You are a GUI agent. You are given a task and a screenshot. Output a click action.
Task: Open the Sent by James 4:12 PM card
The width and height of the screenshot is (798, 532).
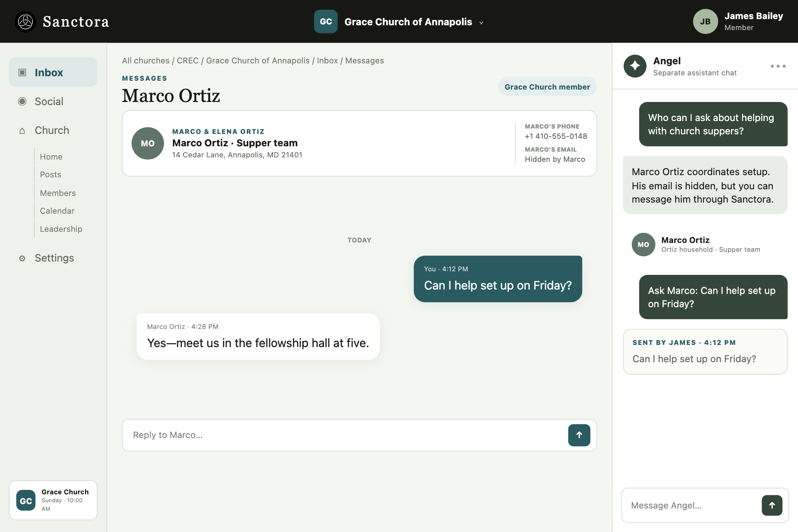[705, 352]
